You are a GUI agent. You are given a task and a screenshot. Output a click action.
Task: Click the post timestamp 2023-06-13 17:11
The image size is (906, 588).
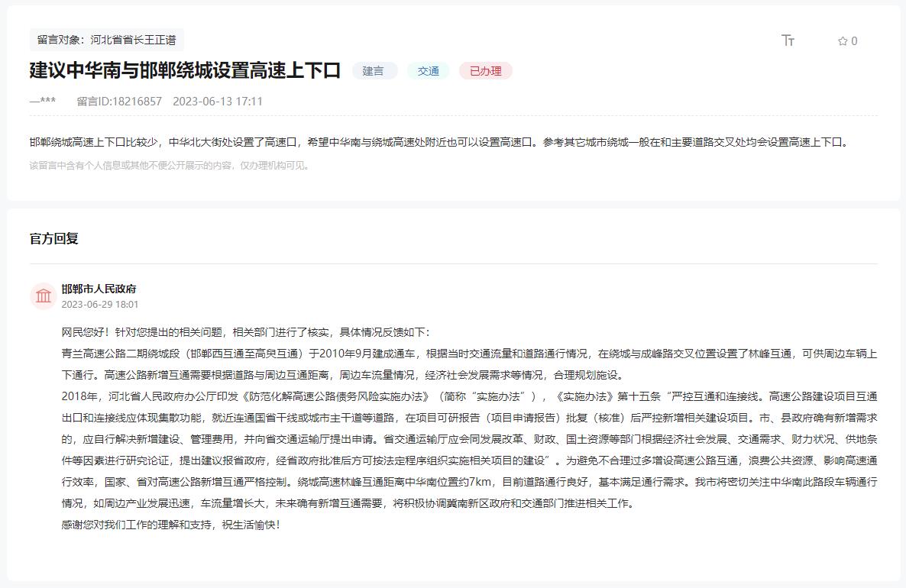point(218,102)
